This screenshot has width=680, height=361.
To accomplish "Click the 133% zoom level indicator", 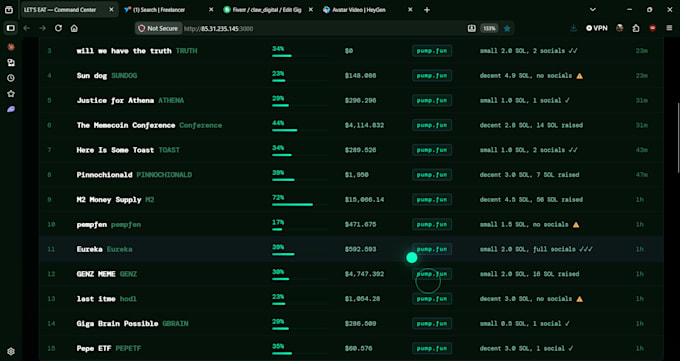I will click(489, 28).
